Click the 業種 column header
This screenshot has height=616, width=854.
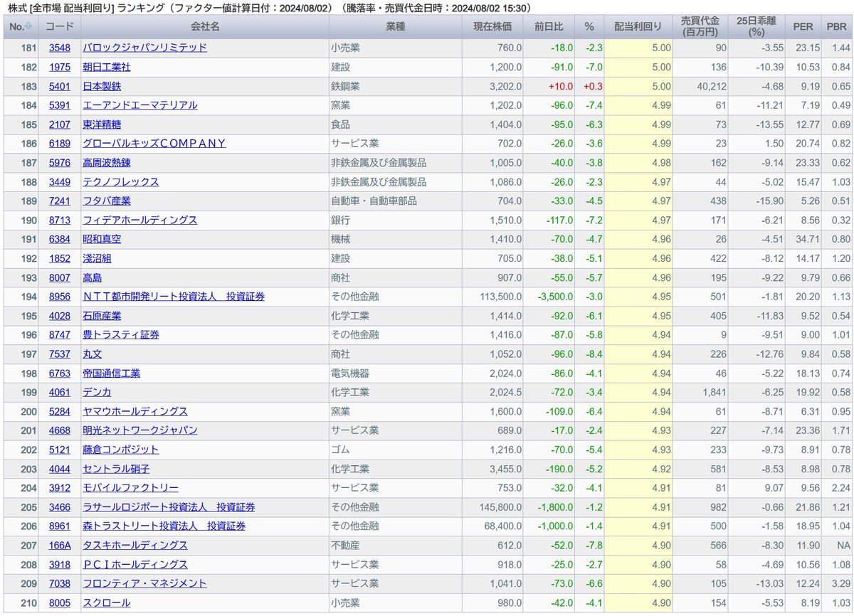pyautogui.click(x=395, y=26)
